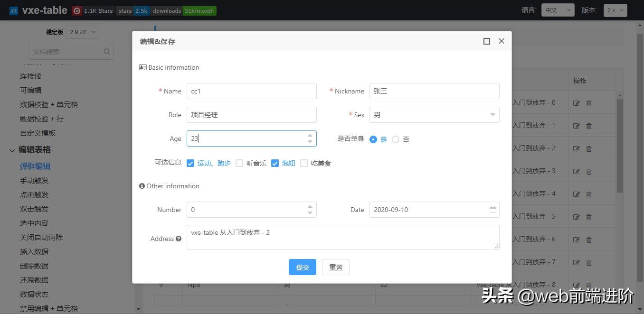The height and width of the screenshot is (314, 644).
Task: Click the 提交 submit button
Action: point(302,267)
